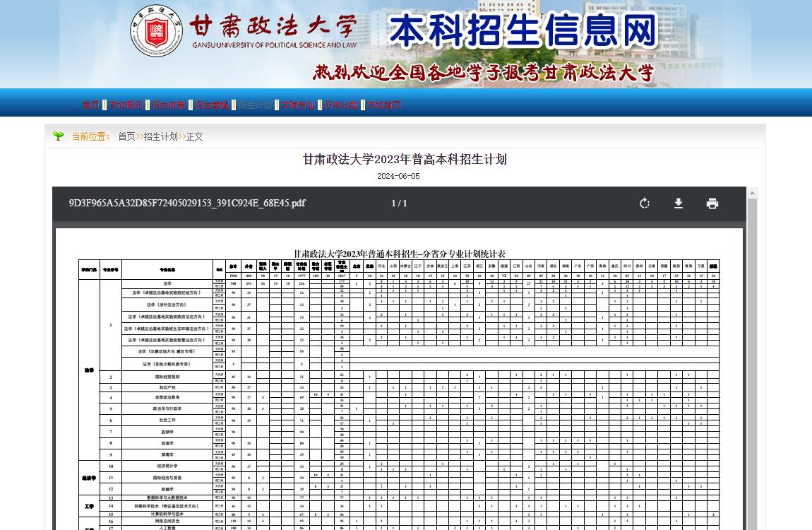Open the 学院专业 navigation item
Viewport: 812px width, 530px height.
coord(298,105)
